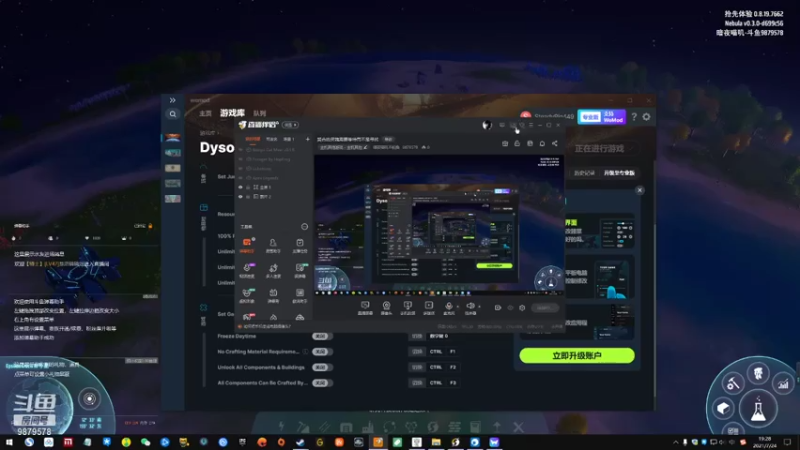
Task: Click the third toolbox clipboard icon
Action: (299, 242)
